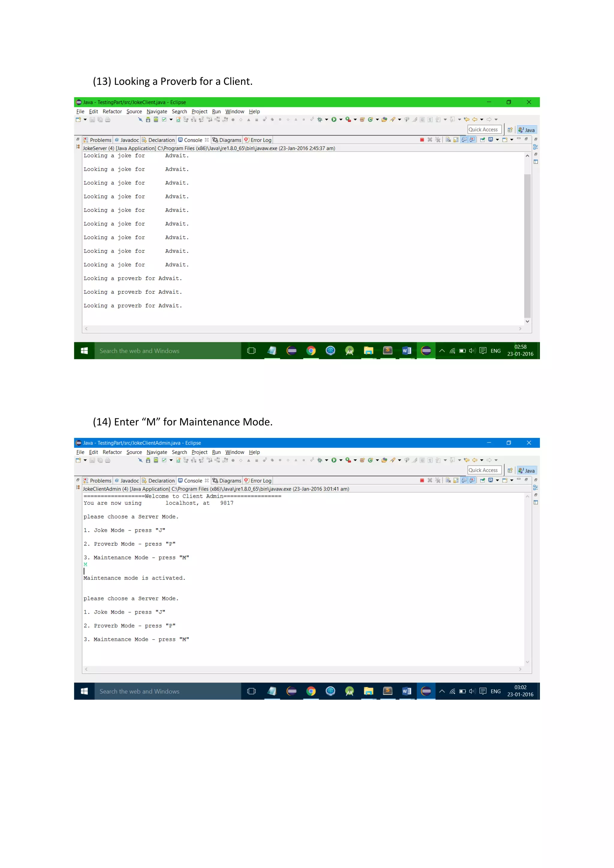Screen dimensions: 614x868
Task: Click Quick Access field in upper window
Action: coord(485,130)
